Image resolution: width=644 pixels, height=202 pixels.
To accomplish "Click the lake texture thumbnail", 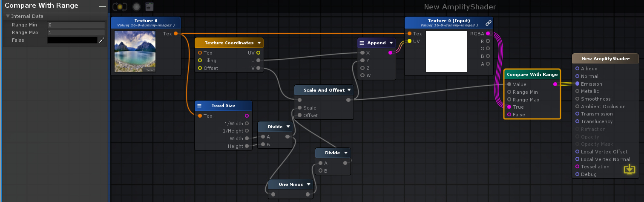I will click(135, 51).
